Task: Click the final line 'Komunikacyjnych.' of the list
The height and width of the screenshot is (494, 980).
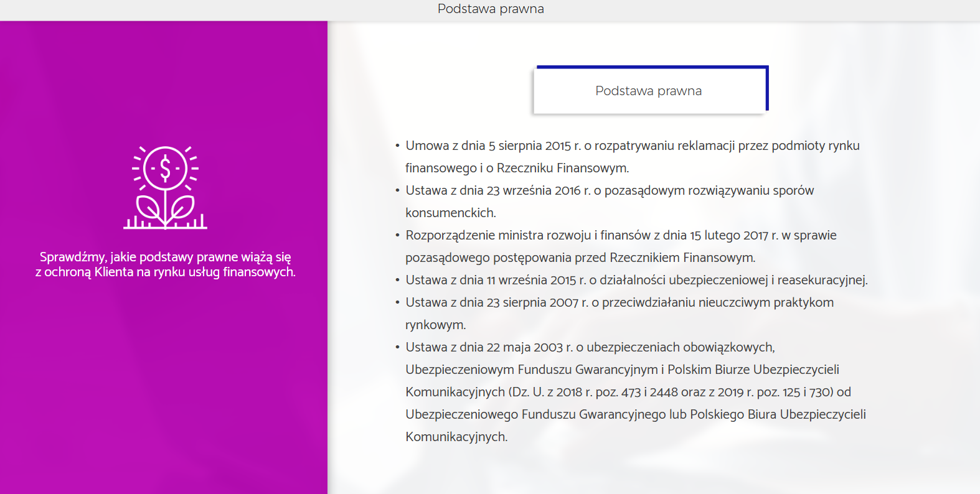Action: (x=456, y=437)
